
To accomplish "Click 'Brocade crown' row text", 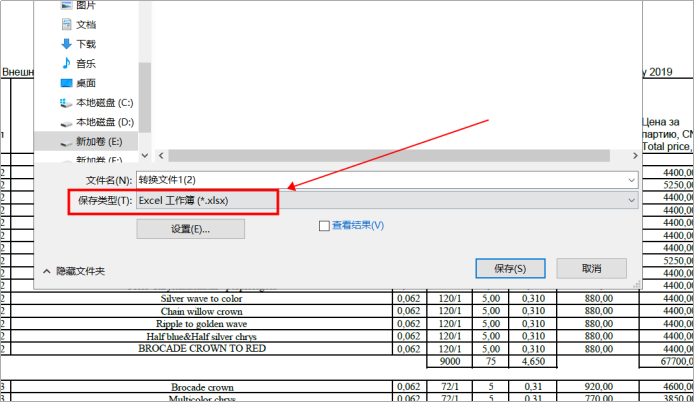I will coord(202,387).
